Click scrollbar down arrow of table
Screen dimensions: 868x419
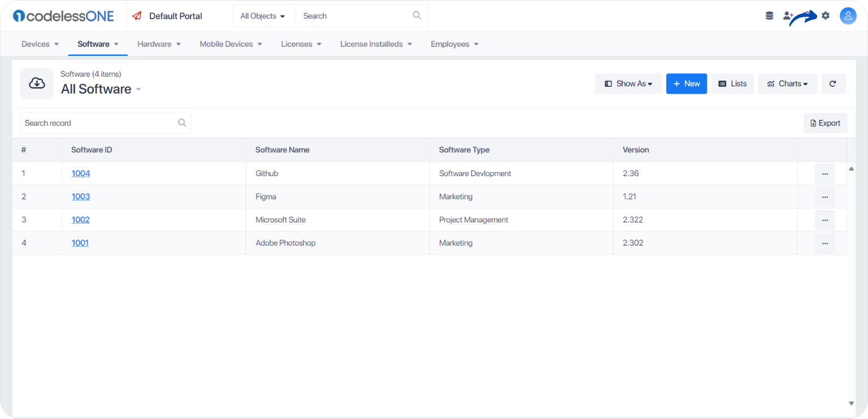point(851,403)
